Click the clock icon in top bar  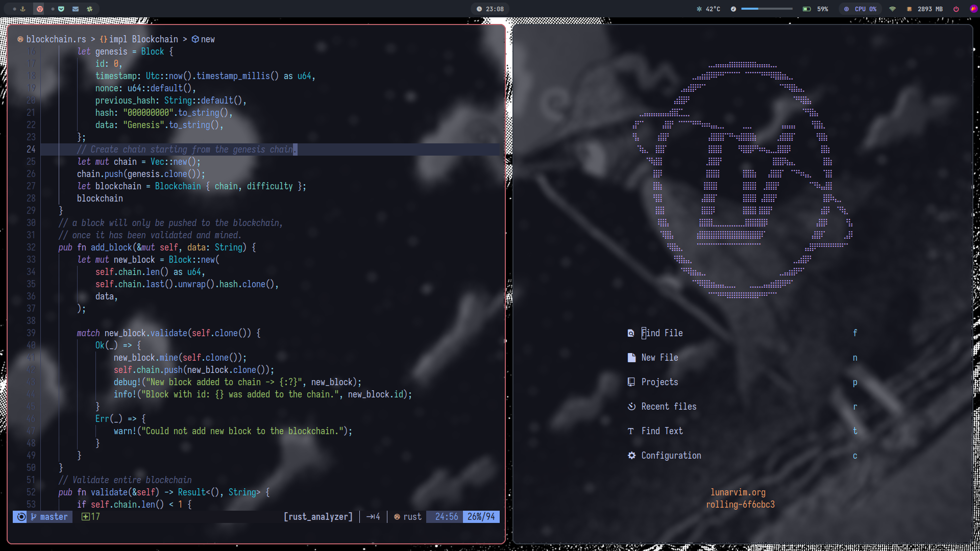[479, 9]
